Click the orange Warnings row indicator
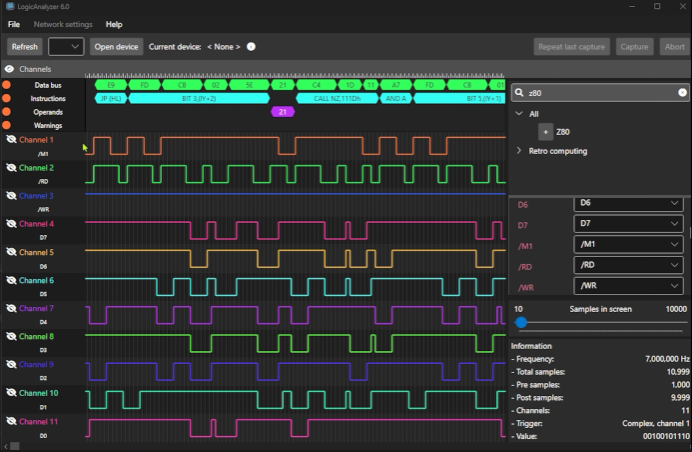This screenshot has width=692, height=452. 7,125
